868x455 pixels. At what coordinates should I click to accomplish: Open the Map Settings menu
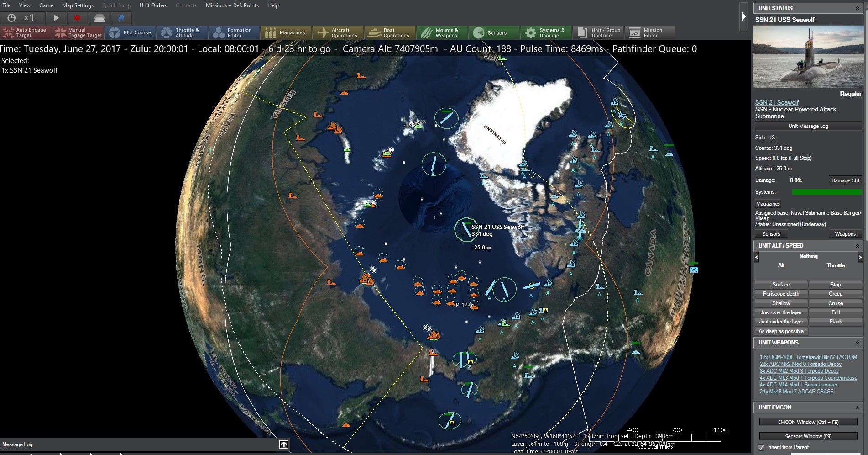78,5
